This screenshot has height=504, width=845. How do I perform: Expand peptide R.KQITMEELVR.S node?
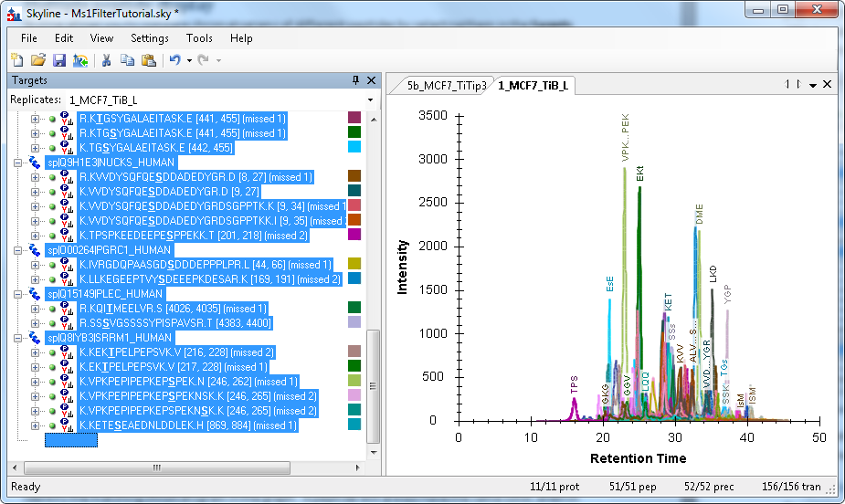[x=36, y=308]
